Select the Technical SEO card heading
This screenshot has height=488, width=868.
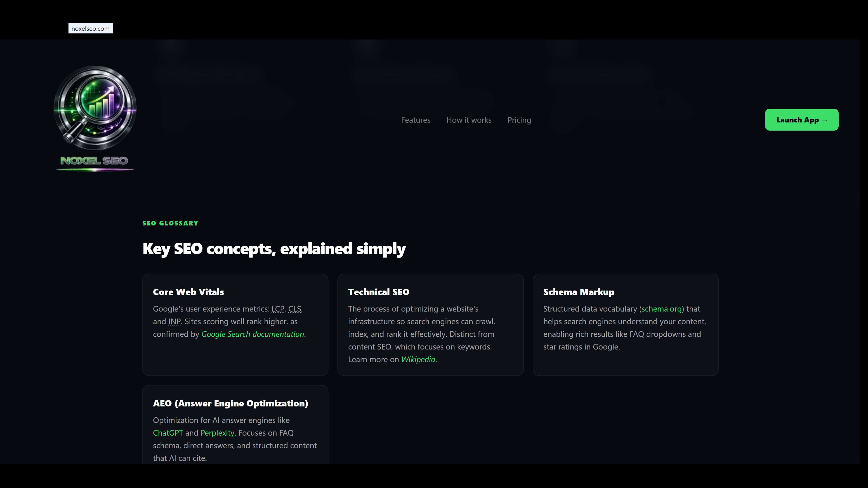pyautogui.click(x=379, y=292)
